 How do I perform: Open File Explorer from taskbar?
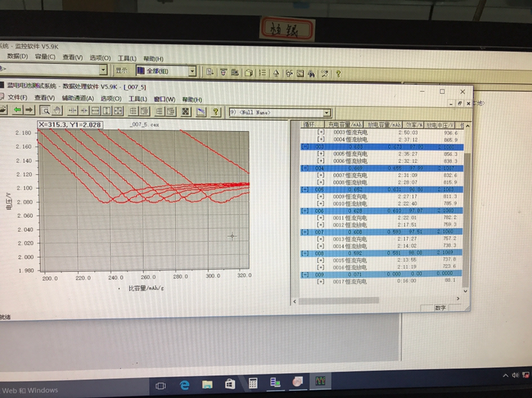click(207, 385)
